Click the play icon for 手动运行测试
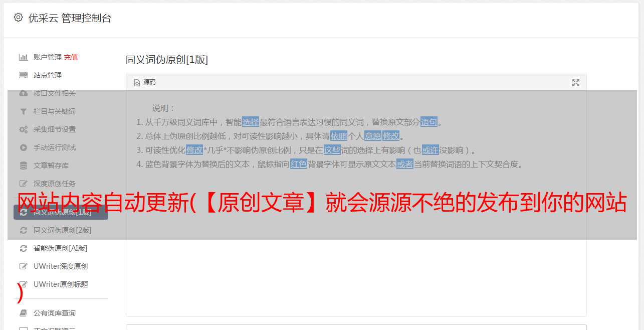This screenshot has height=330, width=644. click(x=23, y=147)
